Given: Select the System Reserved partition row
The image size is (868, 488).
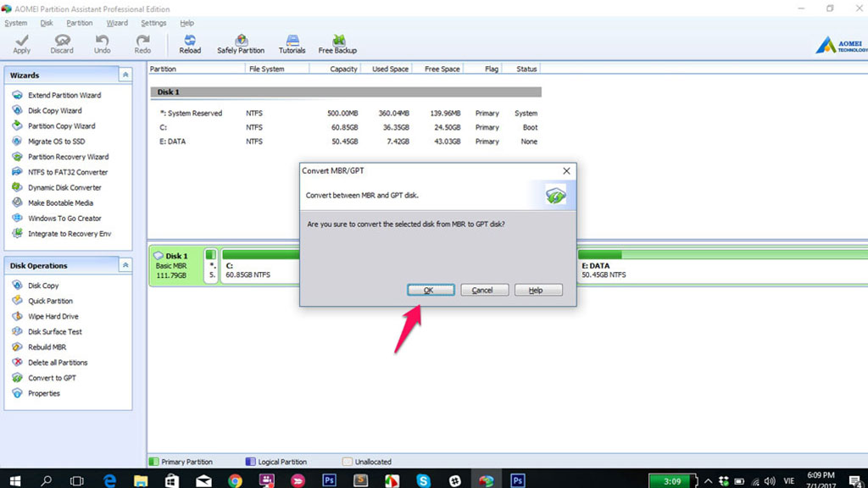Looking at the screenshot, I should (346, 114).
